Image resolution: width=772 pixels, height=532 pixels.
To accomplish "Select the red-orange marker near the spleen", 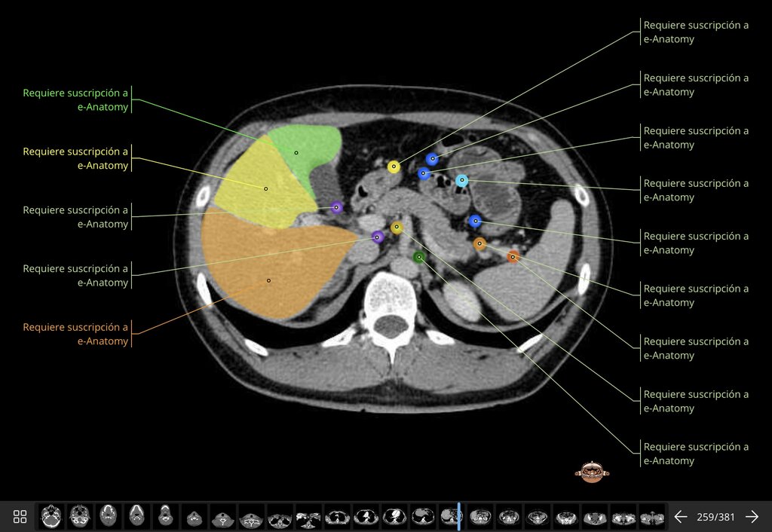I will [x=513, y=257].
